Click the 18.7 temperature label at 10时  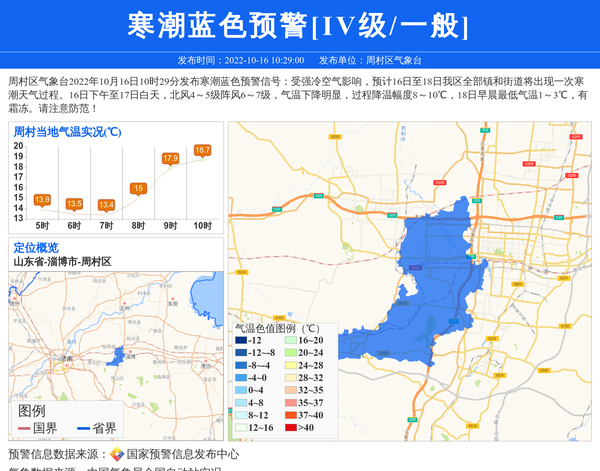click(202, 150)
